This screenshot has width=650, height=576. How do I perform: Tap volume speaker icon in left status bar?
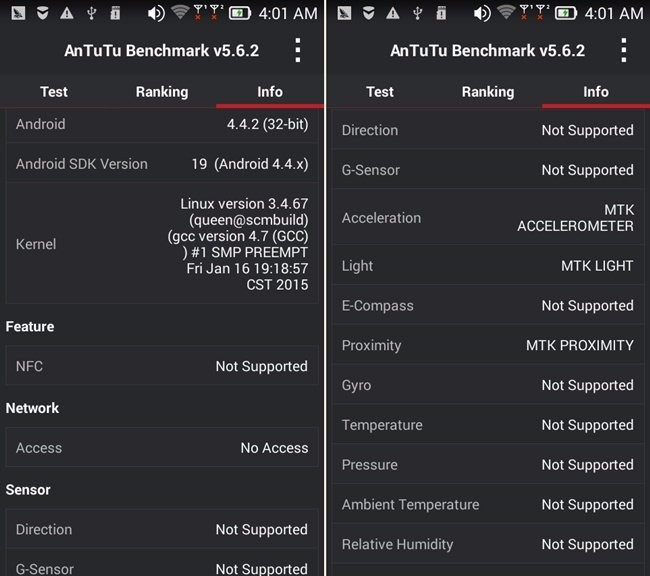(x=156, y=13)
